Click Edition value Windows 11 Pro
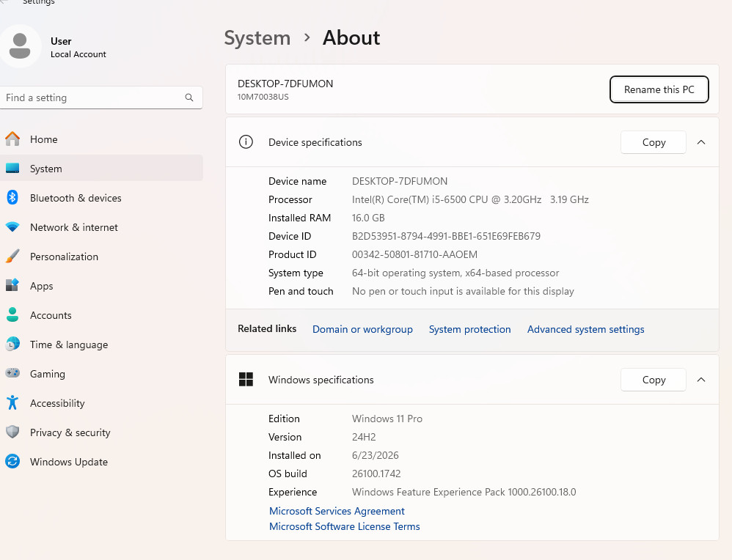Viewport: 732px width, 560px height. point(387,419)
